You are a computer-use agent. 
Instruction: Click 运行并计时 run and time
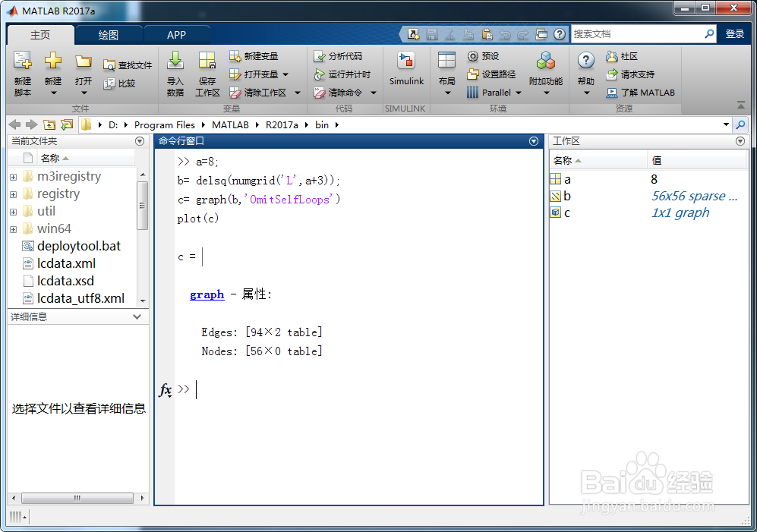coord(342,74)
